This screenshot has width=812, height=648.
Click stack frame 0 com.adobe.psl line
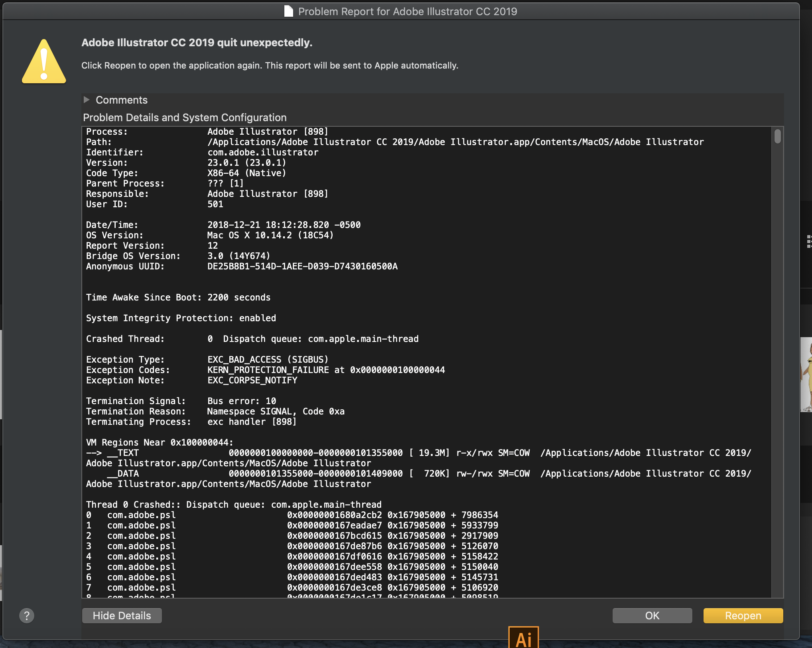point(292,515)
